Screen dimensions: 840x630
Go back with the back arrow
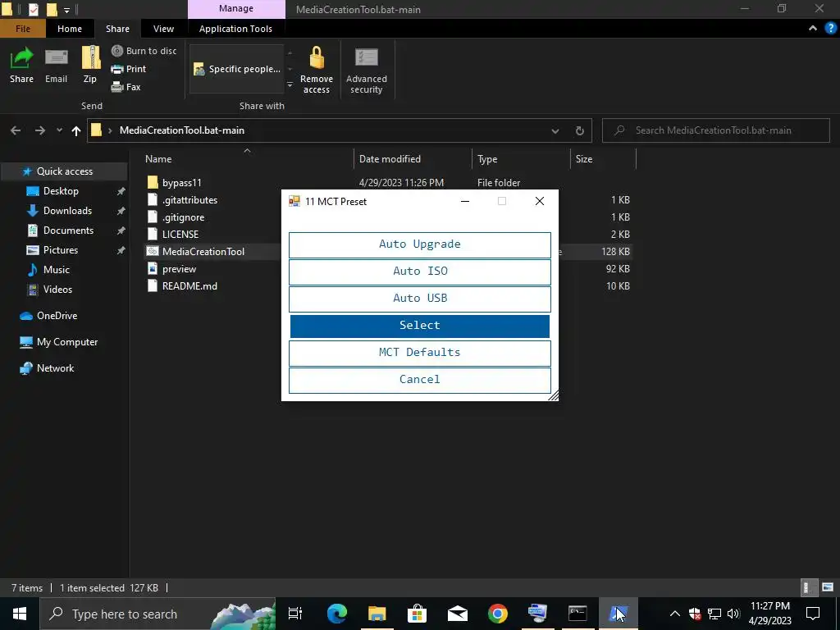pos(16,130)
